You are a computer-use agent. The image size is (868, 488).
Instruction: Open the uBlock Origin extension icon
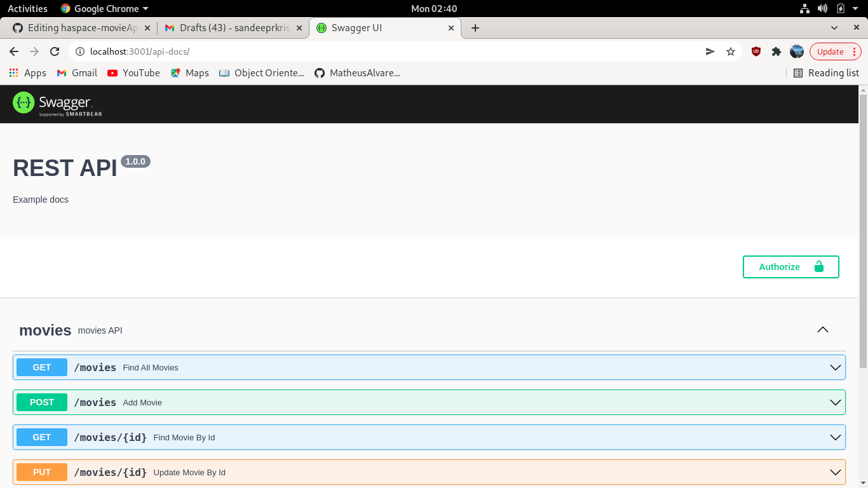tap(756, 51)
